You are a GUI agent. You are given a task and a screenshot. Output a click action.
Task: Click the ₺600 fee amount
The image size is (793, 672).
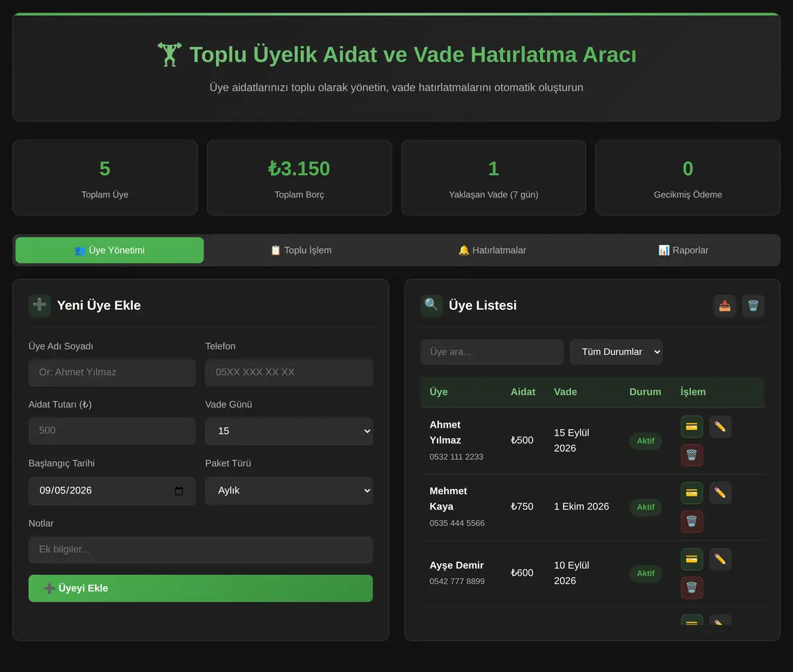pos(522,573)
